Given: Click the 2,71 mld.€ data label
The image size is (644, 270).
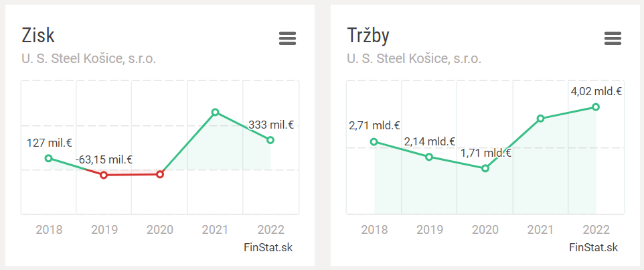Looking at the screenshot, I should coord(374,125).
